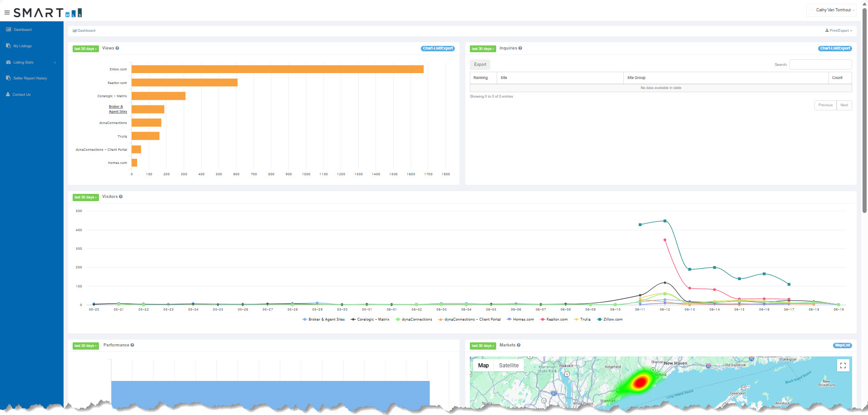The image size is (868, 415).
Task: Expand the Listing Stats plus sign
Action: click(x=55, y=63)
